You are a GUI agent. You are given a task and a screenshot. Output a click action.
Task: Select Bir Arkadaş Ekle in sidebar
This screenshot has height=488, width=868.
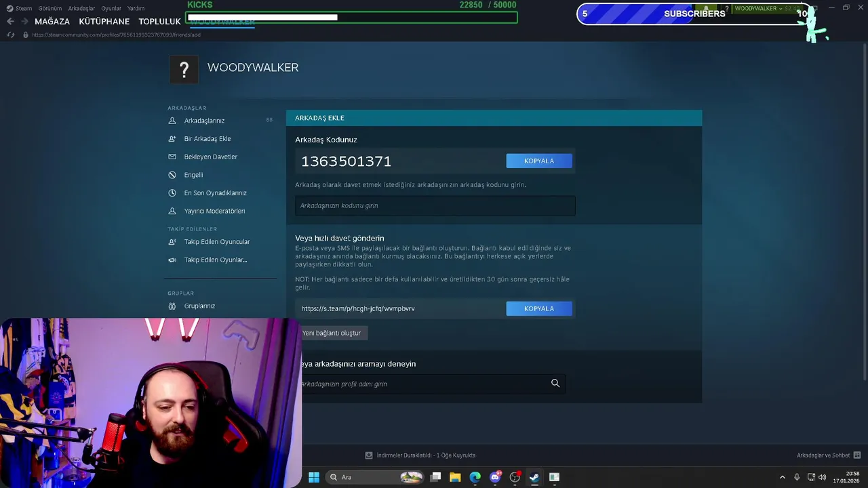(x=208, y=138)
